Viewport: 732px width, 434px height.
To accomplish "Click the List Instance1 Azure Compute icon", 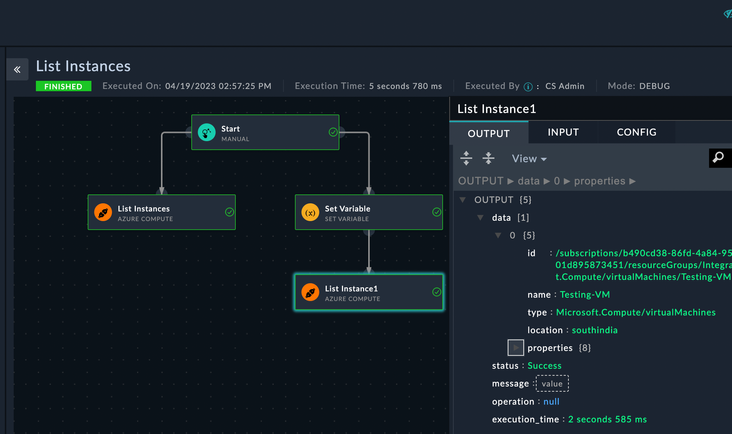I will point(310,292).
